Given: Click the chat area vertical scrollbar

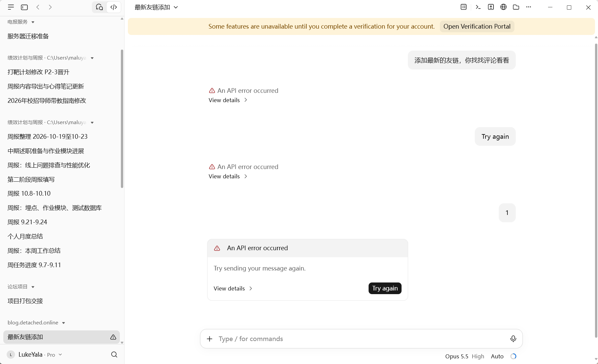Looking at the screenshot, I should (596, 190).
